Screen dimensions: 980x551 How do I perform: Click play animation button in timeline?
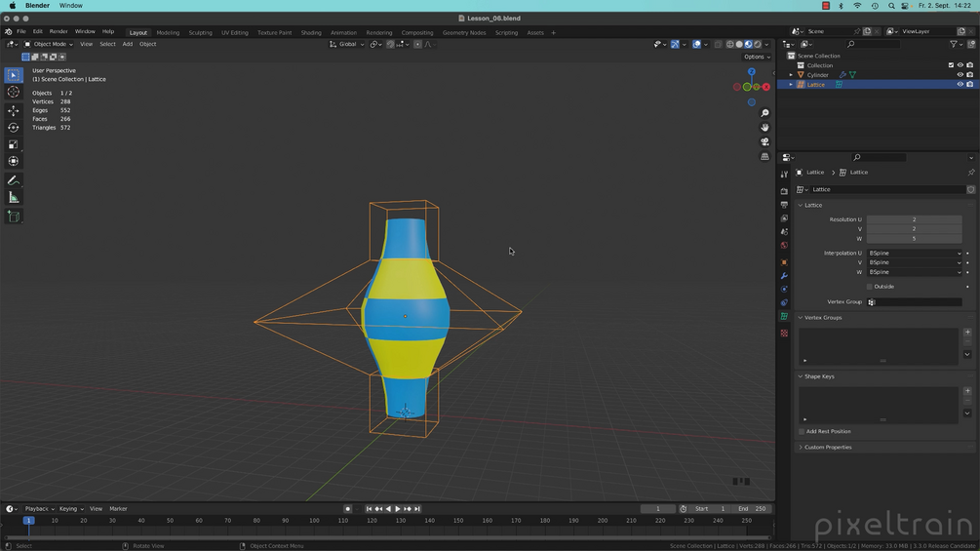tap(398, 509)
